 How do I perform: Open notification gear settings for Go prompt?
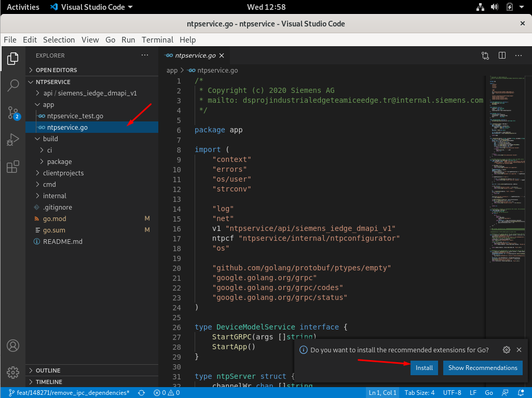[x=507, y=350]
